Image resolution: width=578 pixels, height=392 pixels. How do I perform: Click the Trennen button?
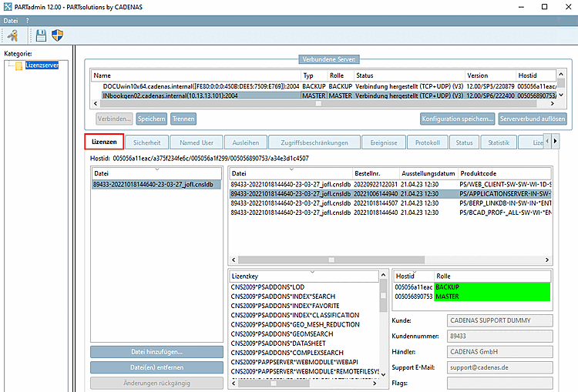pyautogui.click(x=183, y=119)
